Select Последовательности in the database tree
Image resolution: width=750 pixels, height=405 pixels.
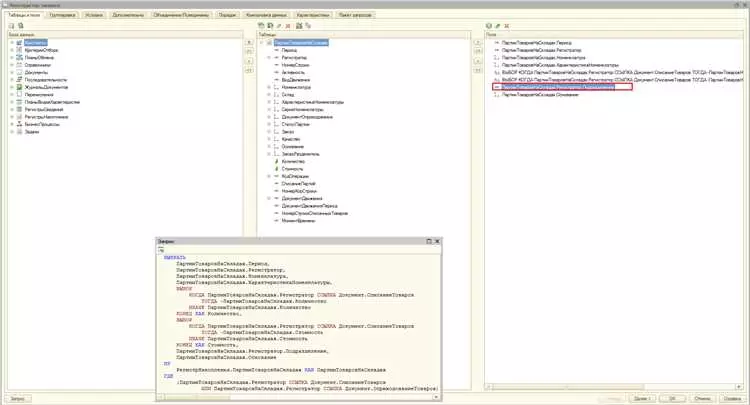(46, 80)
